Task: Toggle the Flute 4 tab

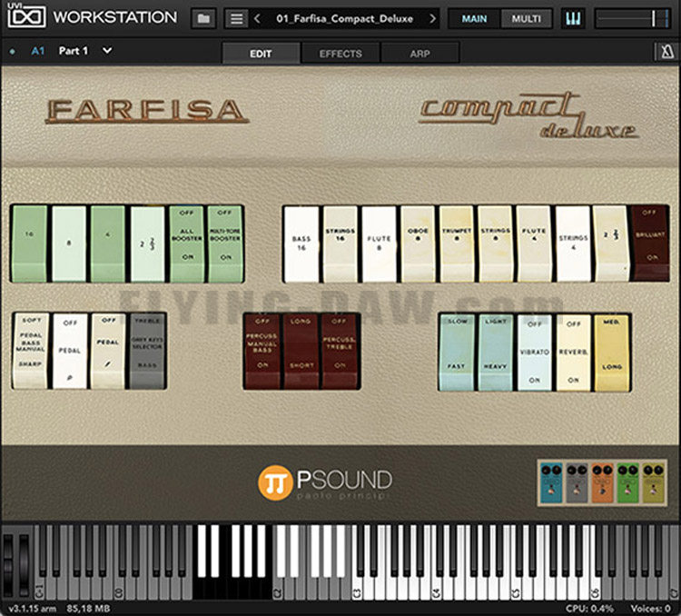Action: (x=534, y=243)
